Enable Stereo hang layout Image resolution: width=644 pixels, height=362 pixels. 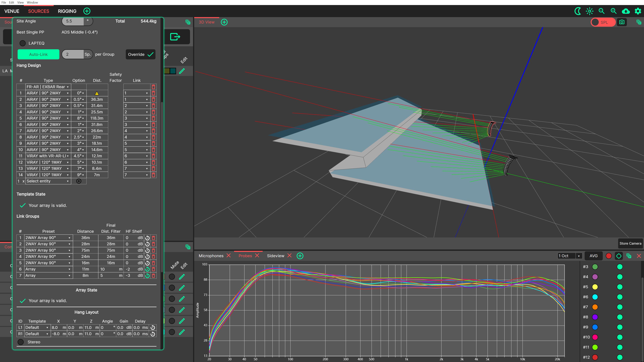(x=21, y=342)
